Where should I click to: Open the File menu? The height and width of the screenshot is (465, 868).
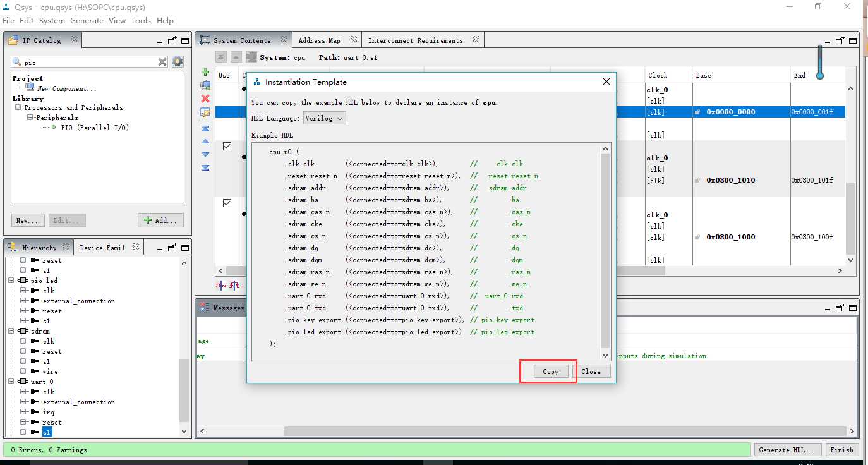tap(9, 20)
